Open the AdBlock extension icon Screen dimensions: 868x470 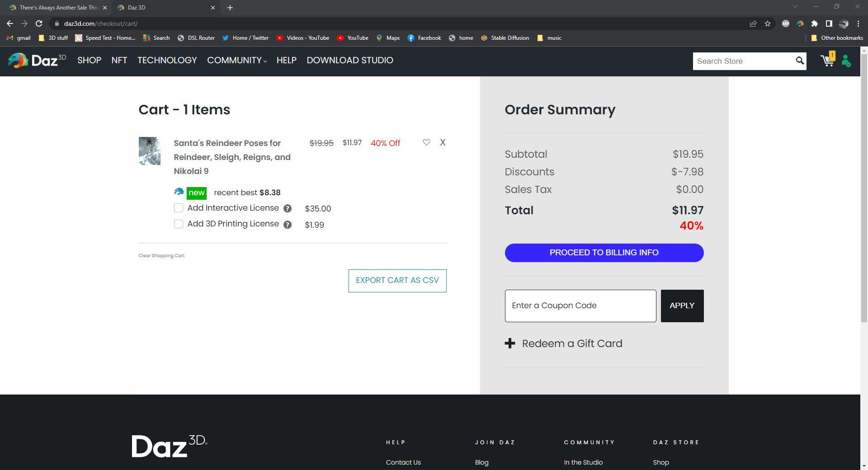786,23
